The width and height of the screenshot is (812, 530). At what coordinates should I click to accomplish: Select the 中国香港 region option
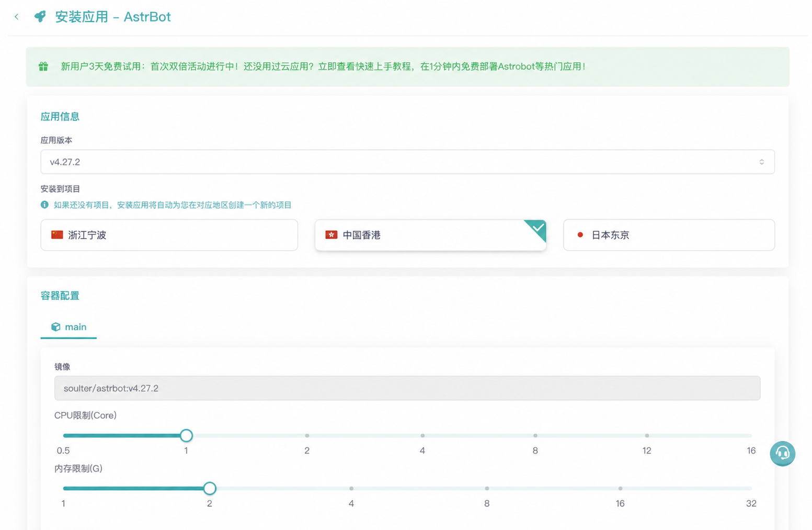point(430,235)
